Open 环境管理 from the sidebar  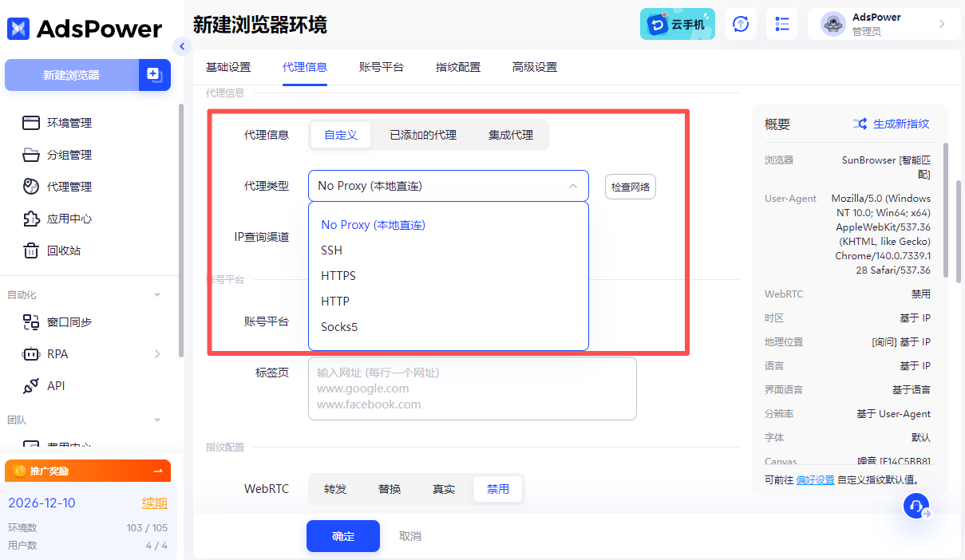pyautogui.click(x=69, y=123)
